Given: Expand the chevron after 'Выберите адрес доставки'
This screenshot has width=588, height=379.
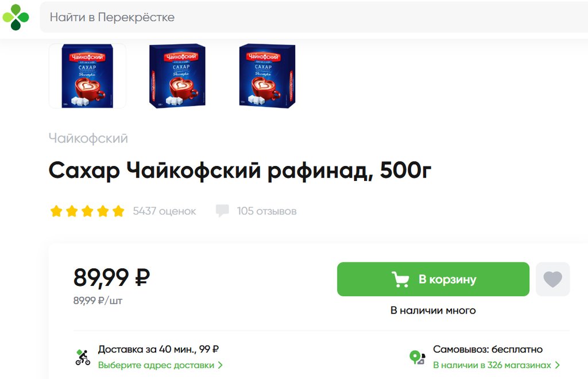Looking at the screenshot, I should (x=220, y=365).
